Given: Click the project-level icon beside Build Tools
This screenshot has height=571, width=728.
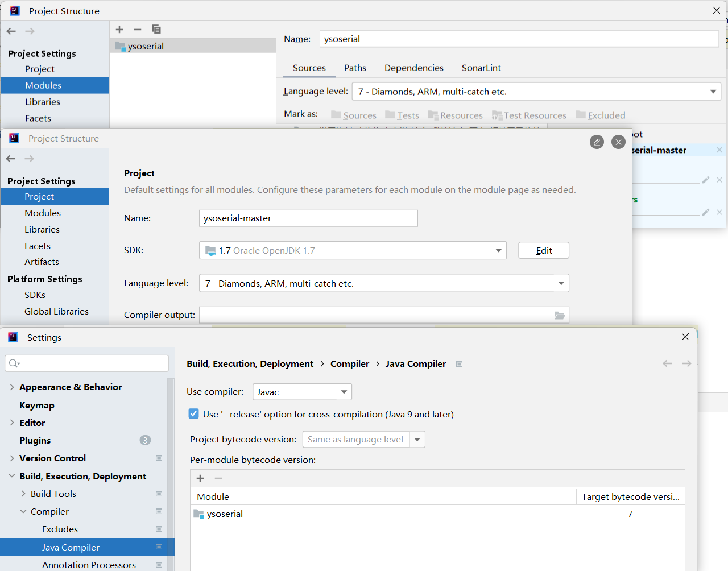Looking at the screenshot, I should coord(159,494).
